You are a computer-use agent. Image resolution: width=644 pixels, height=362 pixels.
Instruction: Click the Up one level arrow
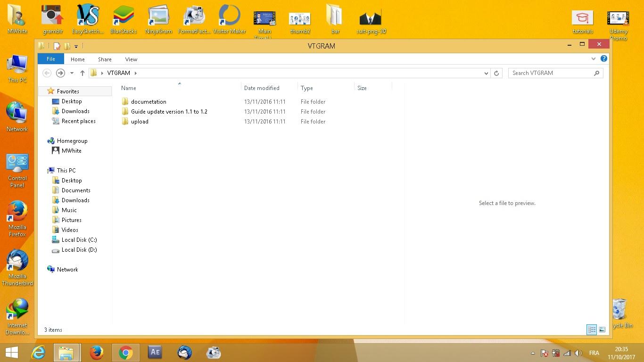click(83, 73)
